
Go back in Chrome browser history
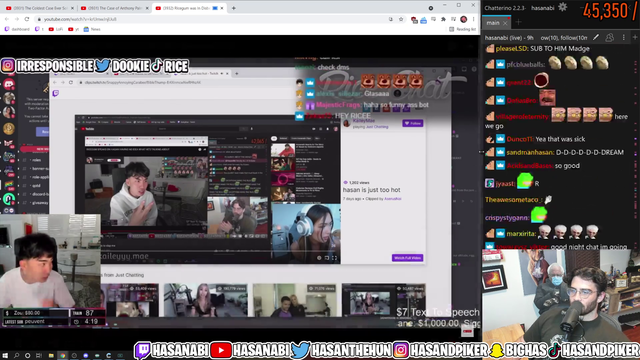[x=7, y=19]
